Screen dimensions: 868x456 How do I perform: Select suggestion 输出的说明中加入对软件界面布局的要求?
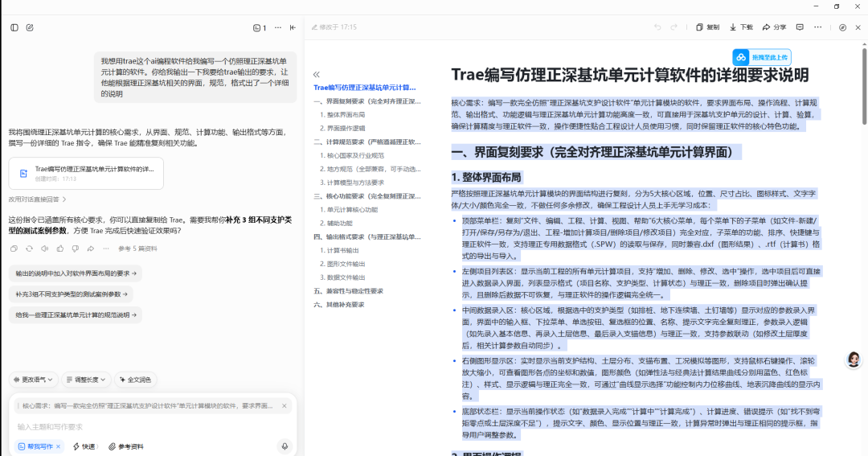(76, 273)
